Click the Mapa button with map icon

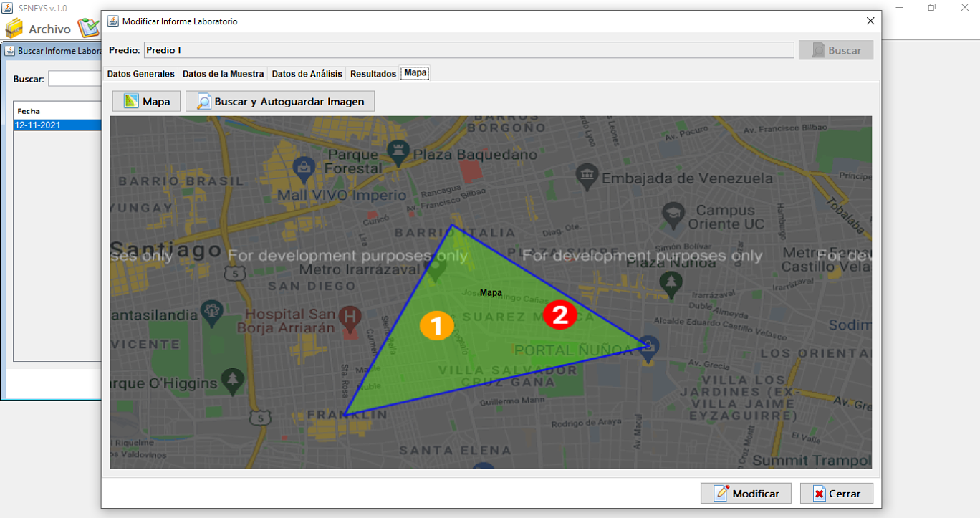146,101
